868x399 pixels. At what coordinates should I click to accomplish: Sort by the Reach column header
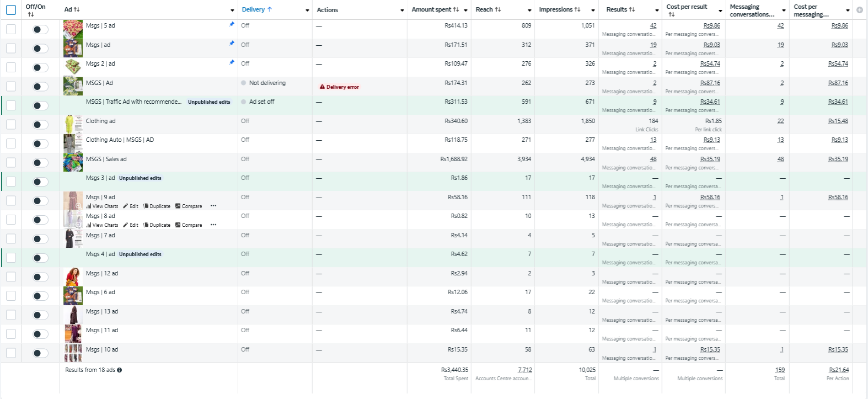(488, 10)
